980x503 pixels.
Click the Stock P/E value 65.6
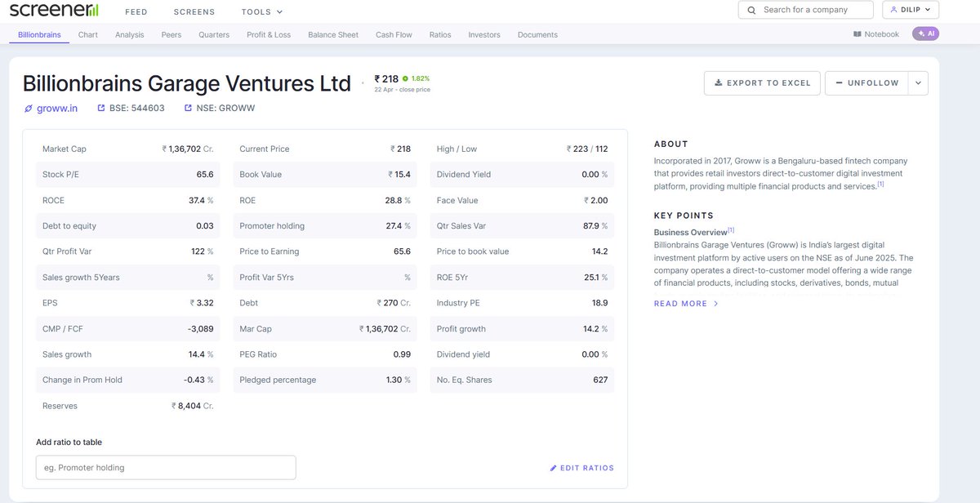click(205, 175)
